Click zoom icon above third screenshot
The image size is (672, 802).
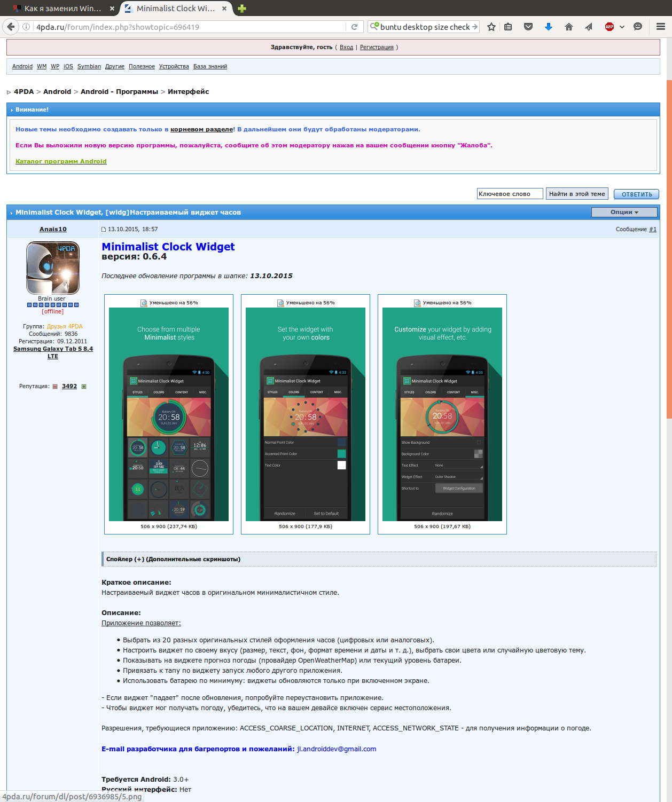pyautogui.click(x=417, y=303)
